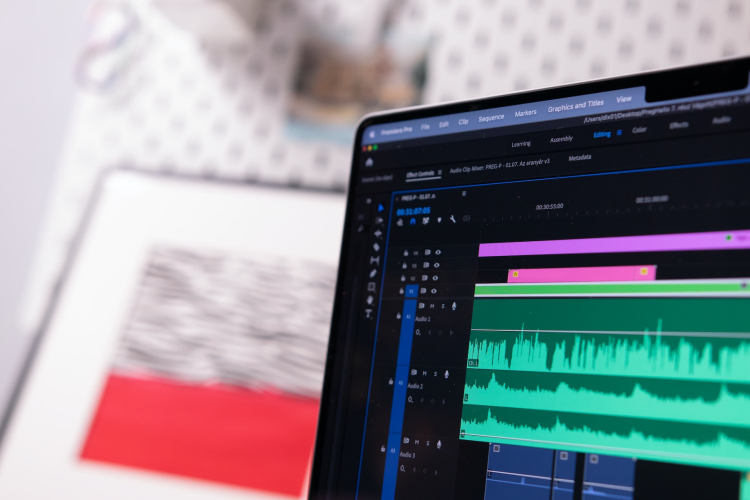This screenshot has height=500, width=750.
Task: Solo the Audio 1 track
Action: 443,306
